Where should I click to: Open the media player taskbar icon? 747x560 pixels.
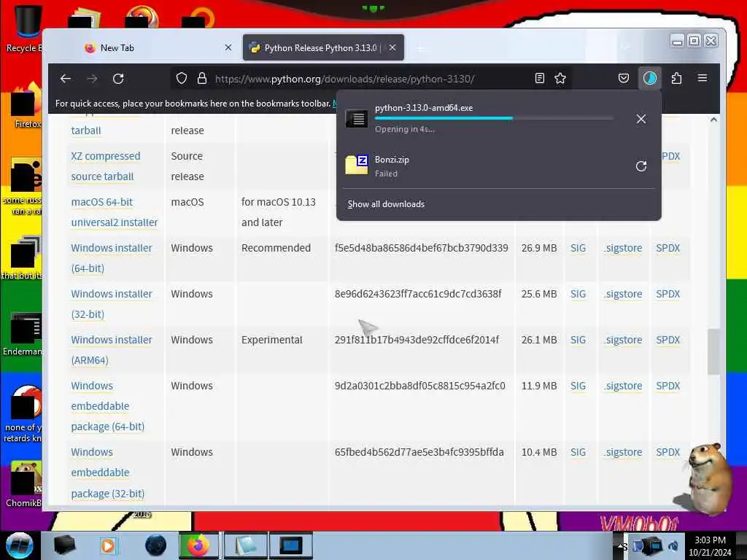(x=108, y=545)
